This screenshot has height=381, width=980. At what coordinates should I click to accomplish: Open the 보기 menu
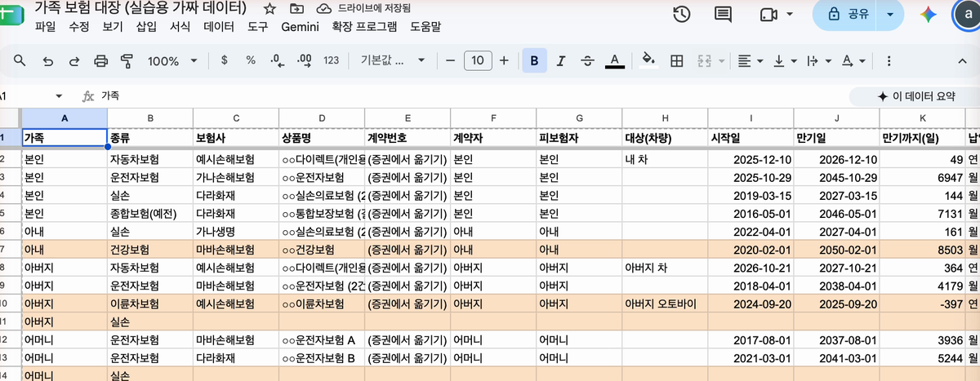click(113, 27)
